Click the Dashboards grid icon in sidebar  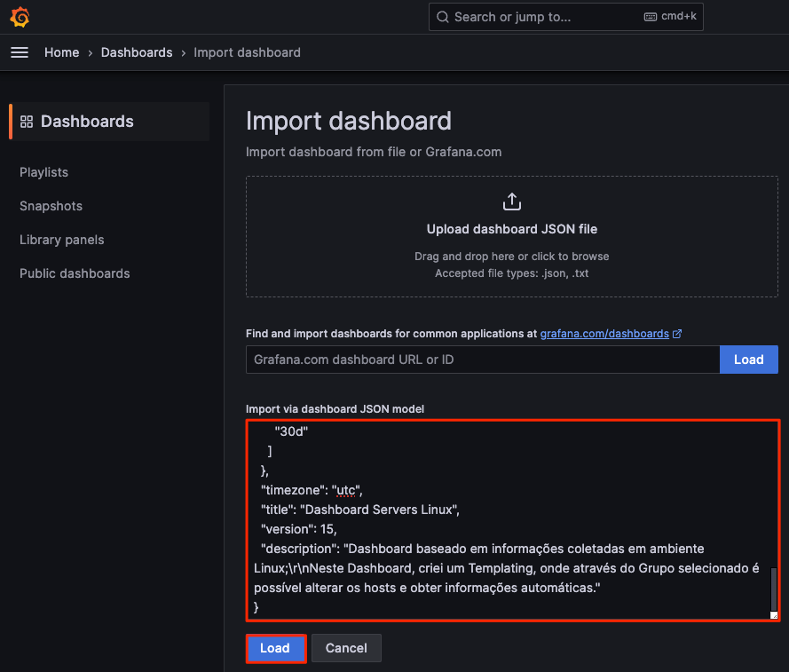26,122
